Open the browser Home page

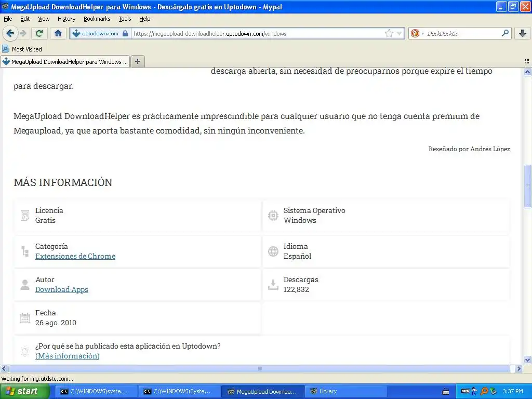pos(58,33)
